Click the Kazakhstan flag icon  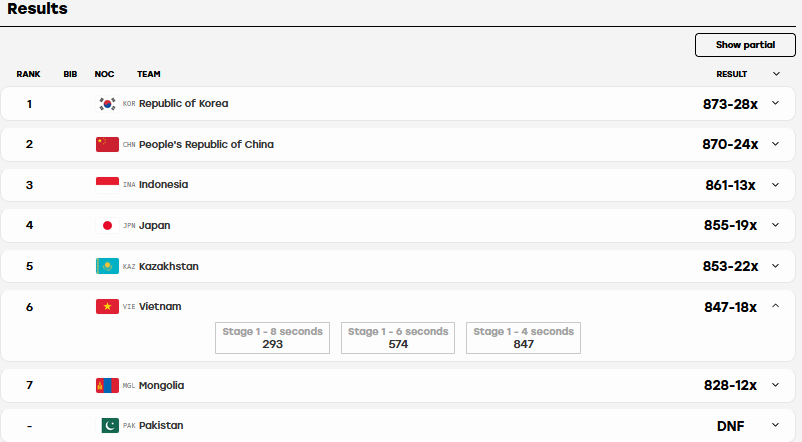[107, 266]
